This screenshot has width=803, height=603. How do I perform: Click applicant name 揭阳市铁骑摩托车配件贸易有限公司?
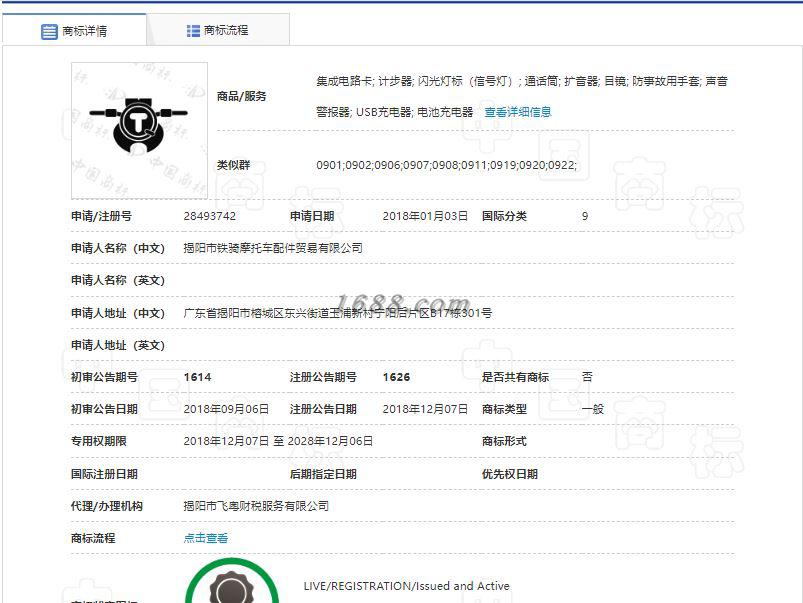pyautogui.click(x=273, y=248)
